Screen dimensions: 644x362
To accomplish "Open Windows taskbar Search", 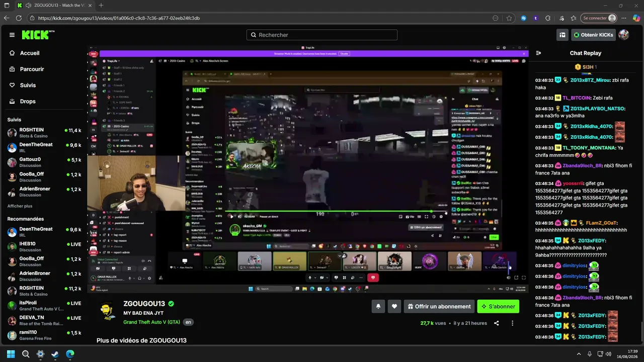I will point(26,354).
